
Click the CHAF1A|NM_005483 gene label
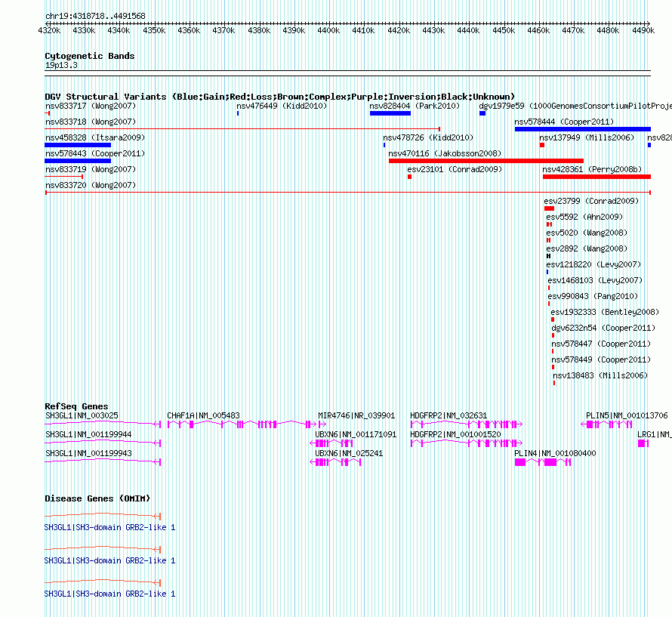(204, 415)
